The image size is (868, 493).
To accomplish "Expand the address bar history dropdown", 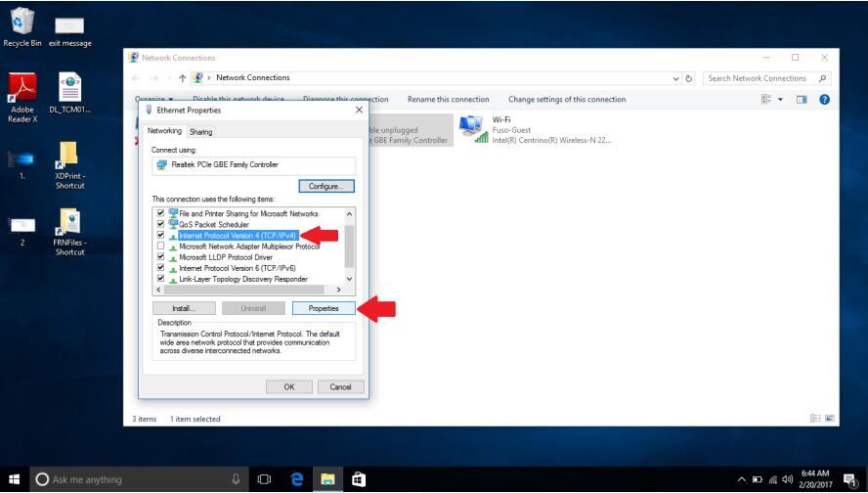I will 675,78.
